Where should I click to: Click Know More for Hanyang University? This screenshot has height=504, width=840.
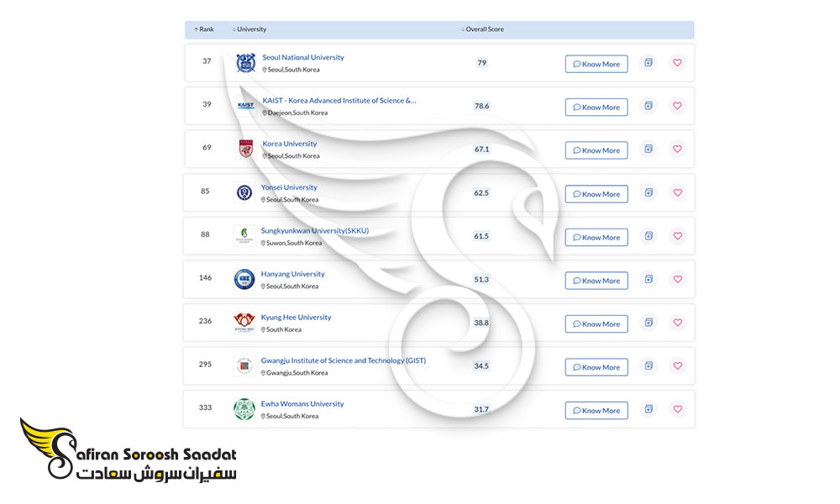(596, 281)
